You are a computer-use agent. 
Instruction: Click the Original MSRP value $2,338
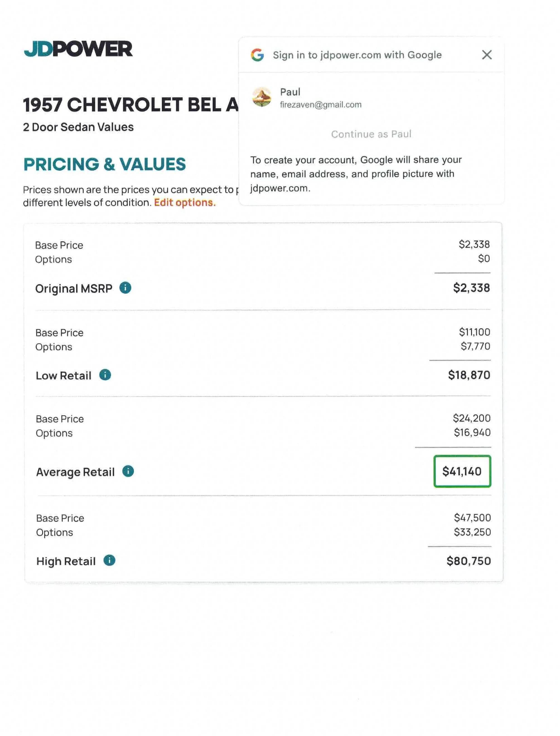[x=471, y=288]
